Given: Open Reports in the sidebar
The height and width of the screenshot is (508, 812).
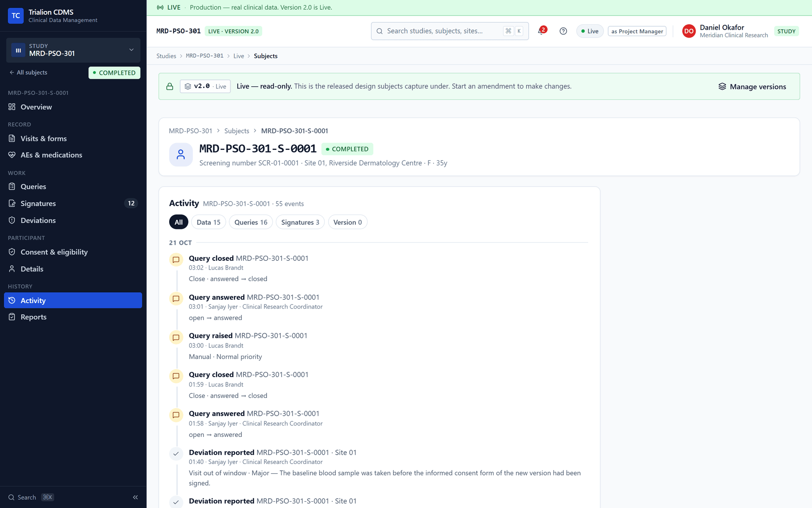Looking at the screenshot, I should point(73,317).
